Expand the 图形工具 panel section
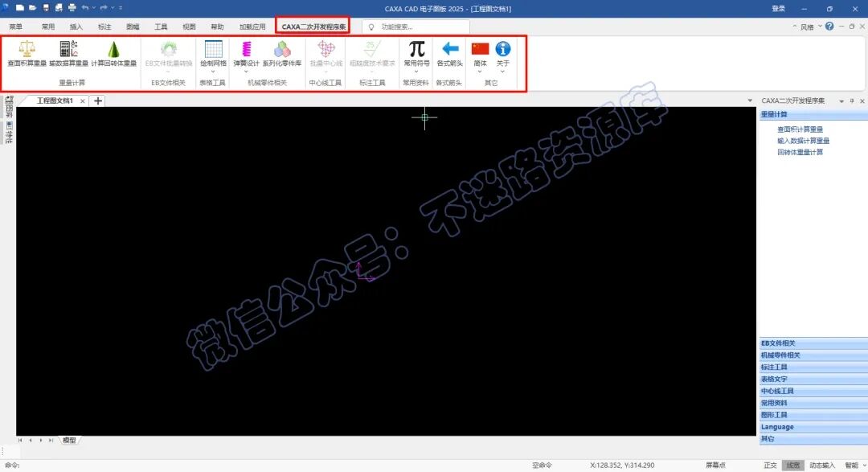The image size is (868, 472). click(x=813, y=415)
